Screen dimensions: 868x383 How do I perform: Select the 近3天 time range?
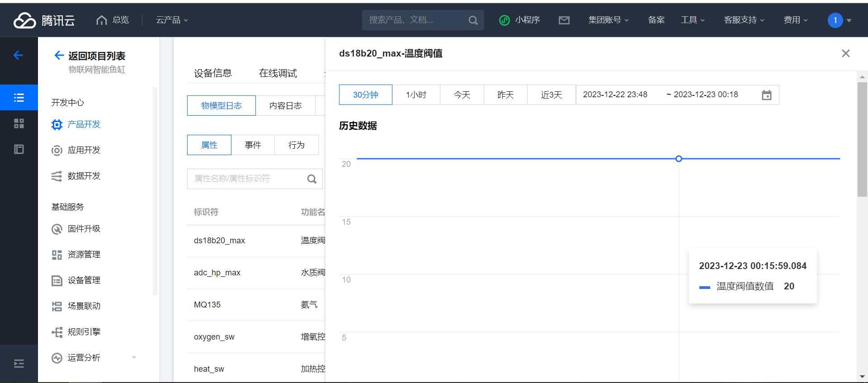[551, 95]
